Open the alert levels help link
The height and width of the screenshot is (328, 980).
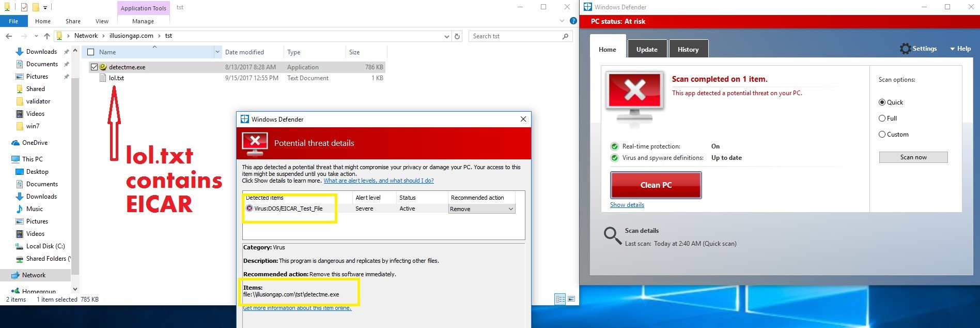379,181
